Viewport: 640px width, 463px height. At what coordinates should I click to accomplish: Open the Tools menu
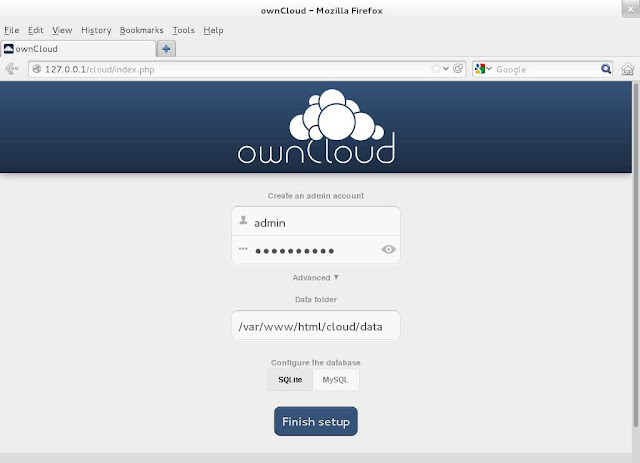(x=183, y=30)
